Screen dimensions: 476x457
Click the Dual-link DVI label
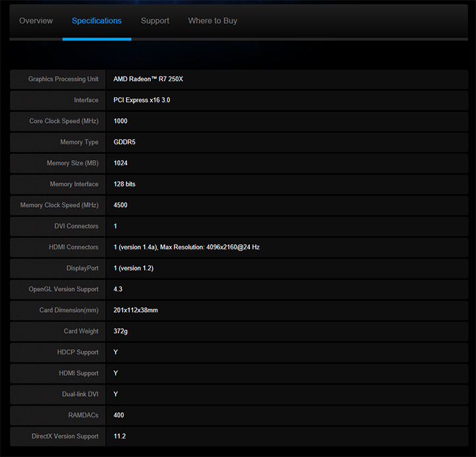(80, 394)
